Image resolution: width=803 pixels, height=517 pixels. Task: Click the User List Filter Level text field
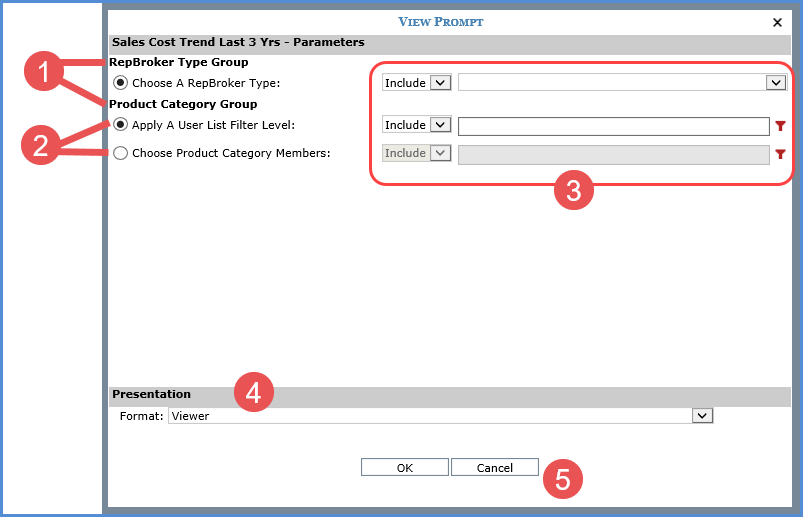(x=613, y=126)
